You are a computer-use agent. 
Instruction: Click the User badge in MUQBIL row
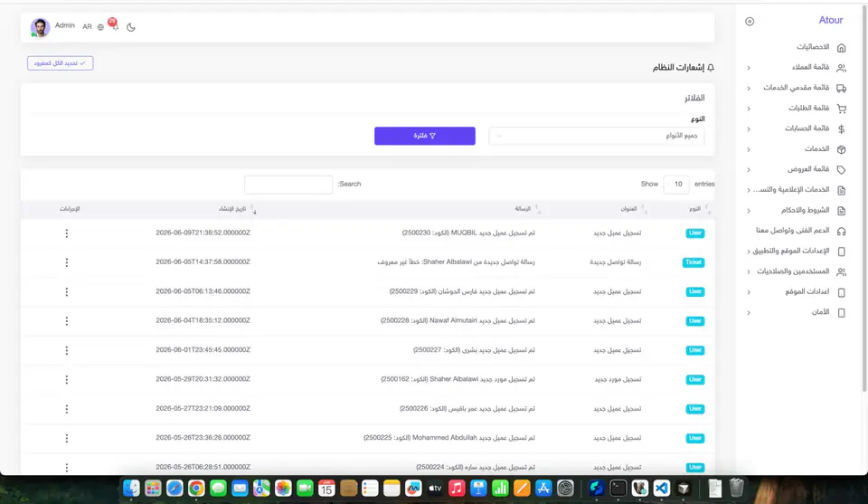pyautogui.click(x=695, y=233)
